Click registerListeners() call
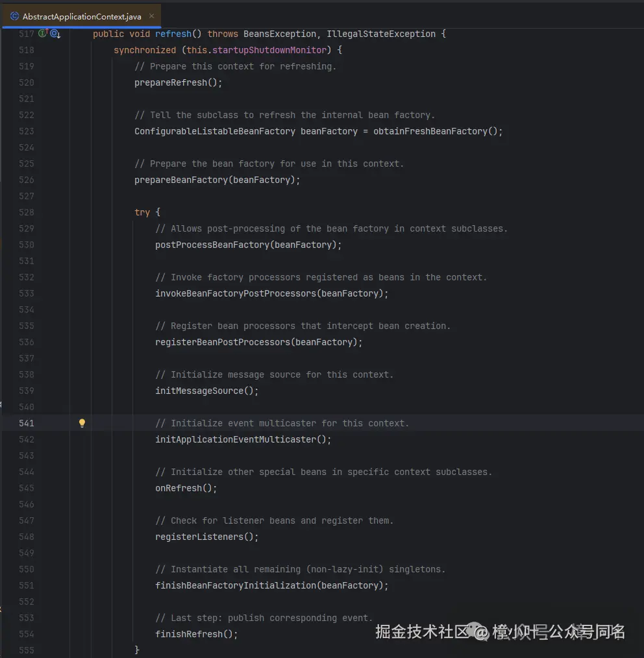Screen dimensions: 644x658 pyautogui.click(x=206, y=537)
